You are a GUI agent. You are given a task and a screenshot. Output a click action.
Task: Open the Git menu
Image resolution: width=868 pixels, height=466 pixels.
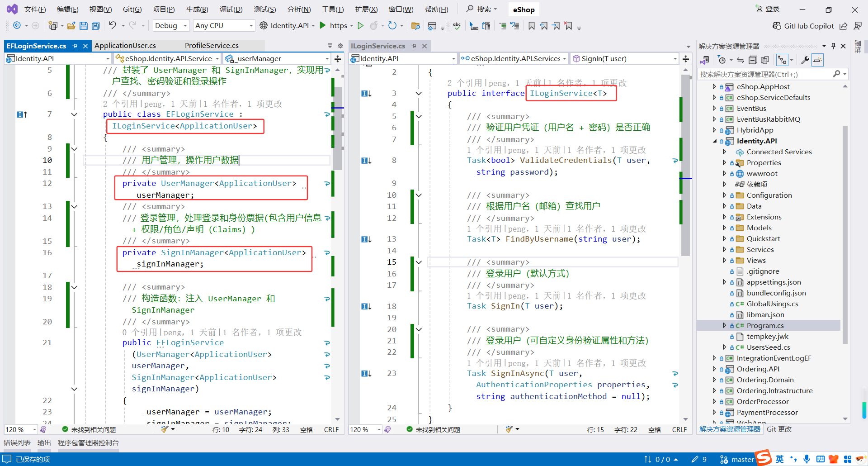pos(132,10)
